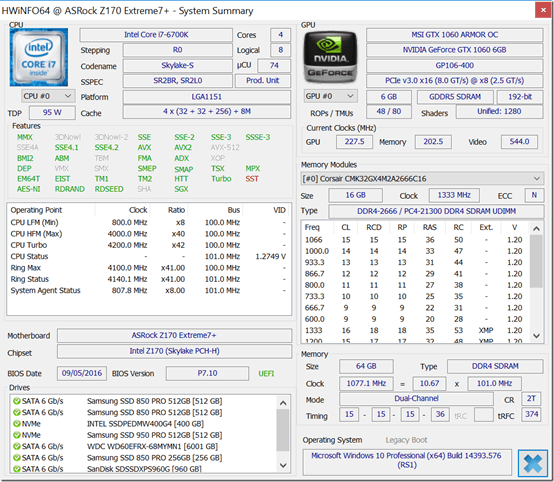Open the GPU #0 selector dropdown
This screenshot has height=482, width=554.
tap(331, 96)
